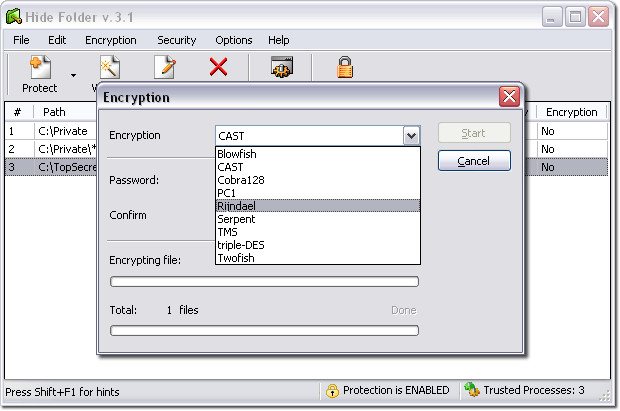Open the Help menu
The image size is (620, 411).
[278, 40]
